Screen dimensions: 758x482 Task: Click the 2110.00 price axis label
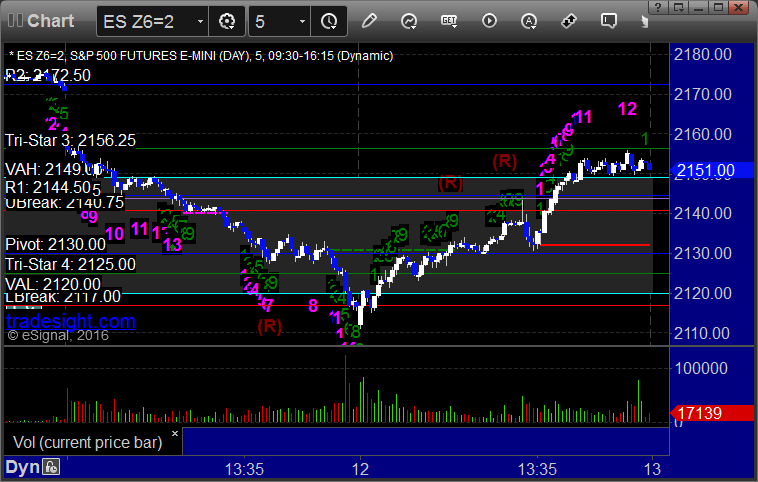coord(702,333)
